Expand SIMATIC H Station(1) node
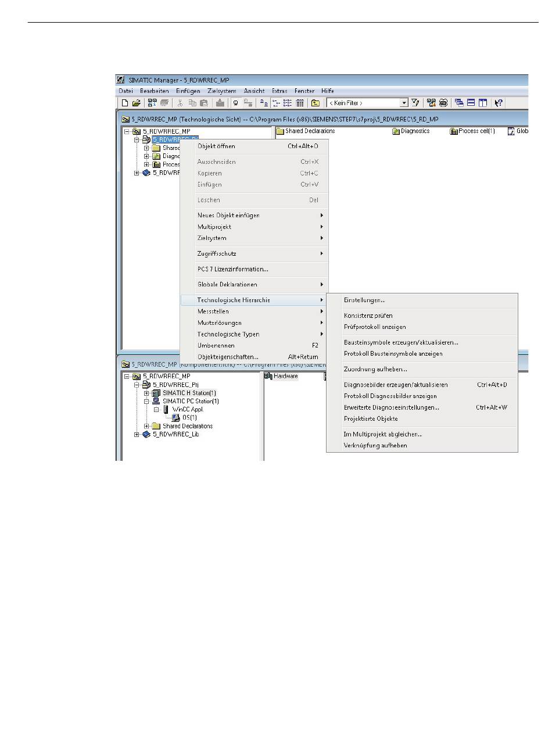Image resolution: width=552 pixels, height=756 pixels. 147,393
